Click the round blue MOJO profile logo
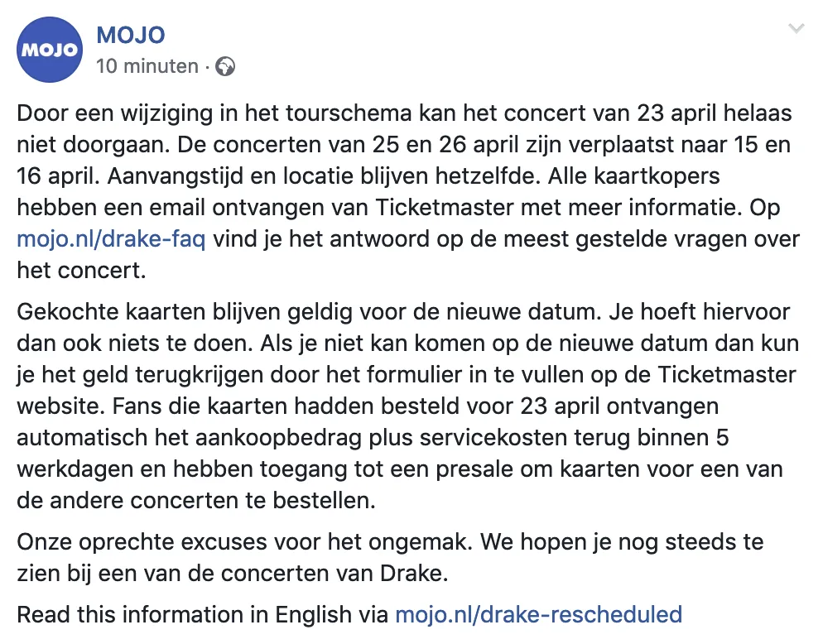The width and height of the screenshot is (823, 644). click(50, 50)
